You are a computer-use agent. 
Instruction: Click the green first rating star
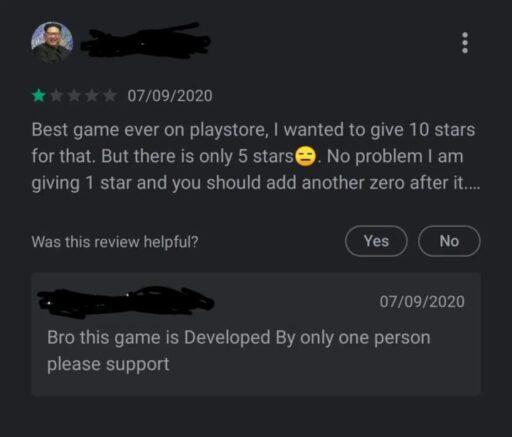[39, 96]
